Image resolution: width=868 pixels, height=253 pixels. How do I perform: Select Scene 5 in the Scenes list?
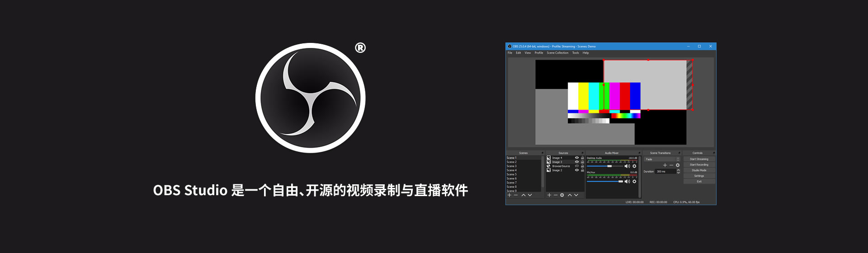pyautogui.click(x=524, y=174)
